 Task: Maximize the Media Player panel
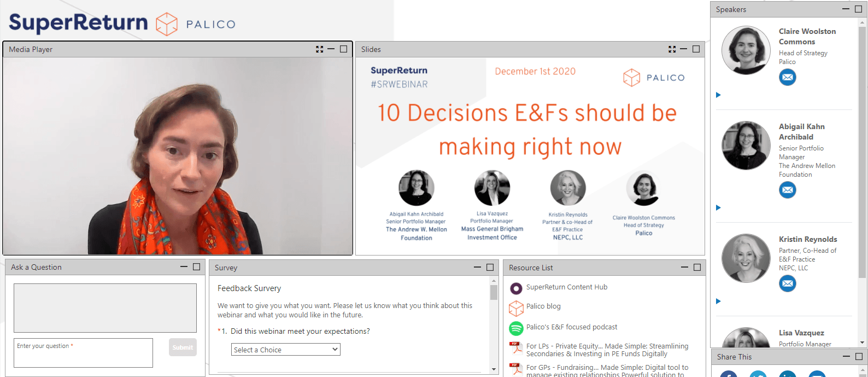pyautogui.click(x=344, y=49)
